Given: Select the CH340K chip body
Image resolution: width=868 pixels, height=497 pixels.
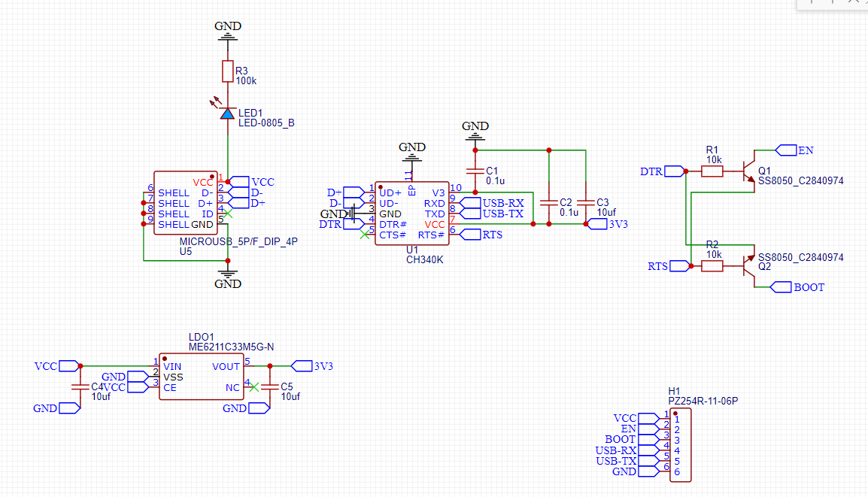Looking at the screenshot, I should point(411,214).
